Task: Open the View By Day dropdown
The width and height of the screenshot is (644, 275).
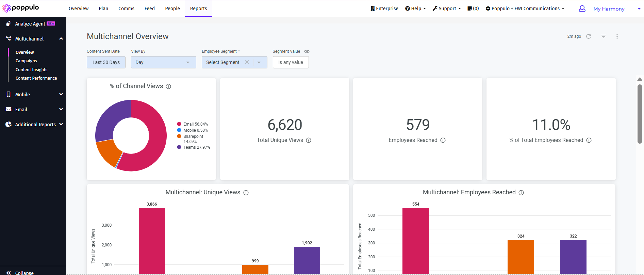Action: 163,62
